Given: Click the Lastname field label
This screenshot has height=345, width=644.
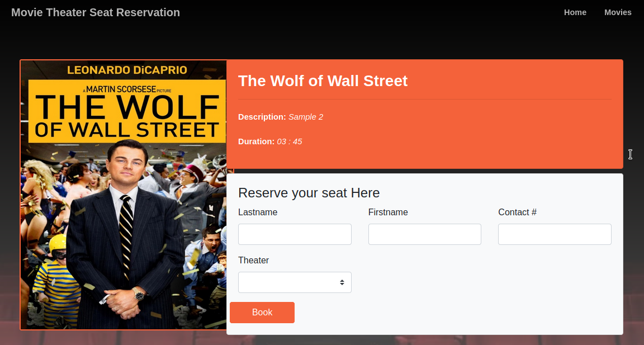Looking at the screenshot, I should pos(258,212).
